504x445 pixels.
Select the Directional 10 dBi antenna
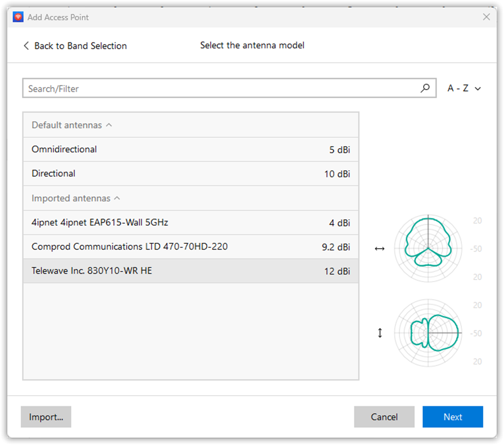coord(191,174)
